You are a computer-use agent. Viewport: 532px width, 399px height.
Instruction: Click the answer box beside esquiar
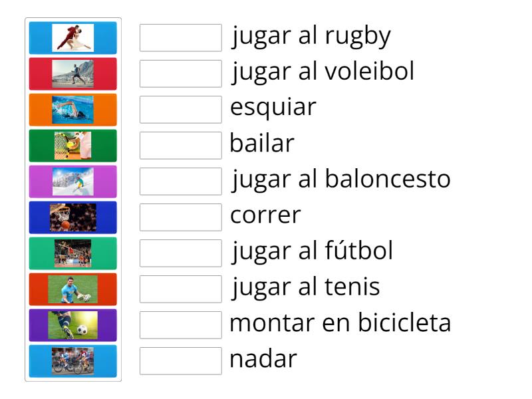pos(180,110)
